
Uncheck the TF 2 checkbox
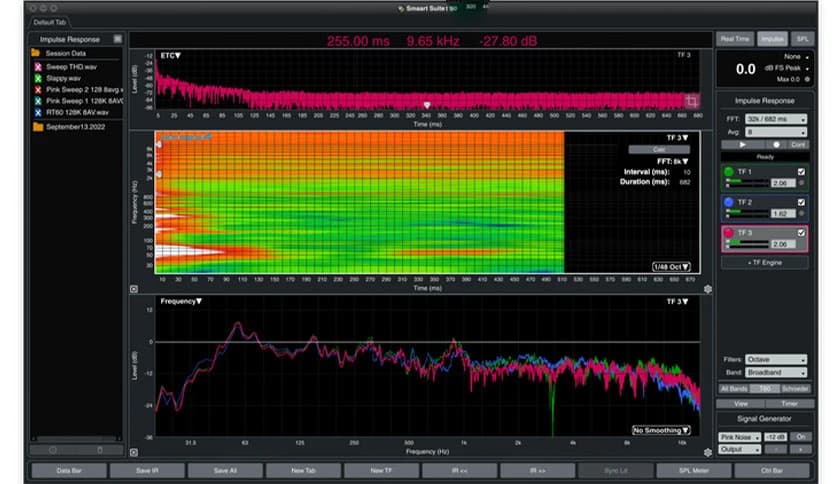[x=801, y=202]
